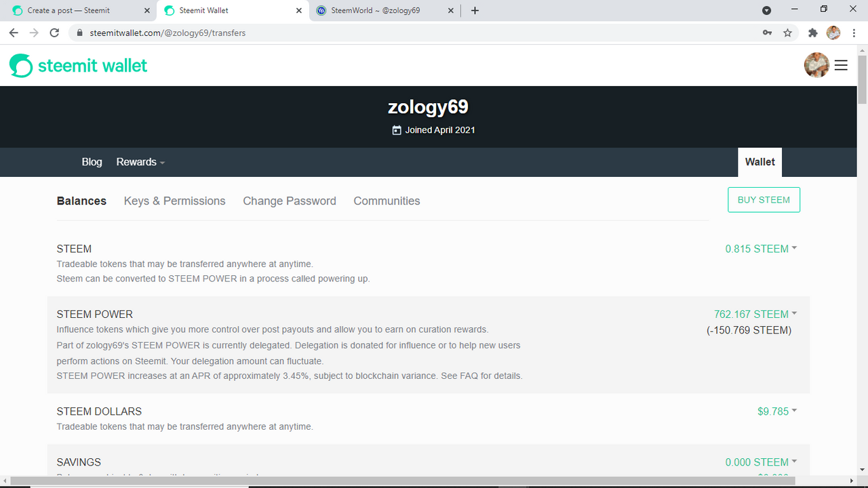Click the STEEM DOLLARS section title

click(x=99, y=411)
